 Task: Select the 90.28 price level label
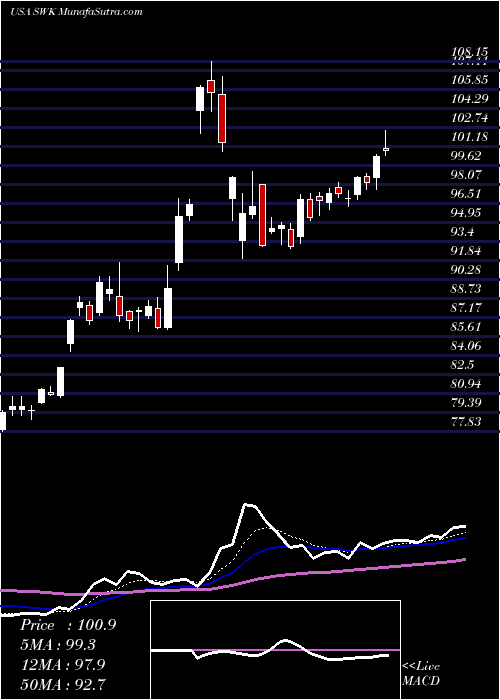(466, 270)
